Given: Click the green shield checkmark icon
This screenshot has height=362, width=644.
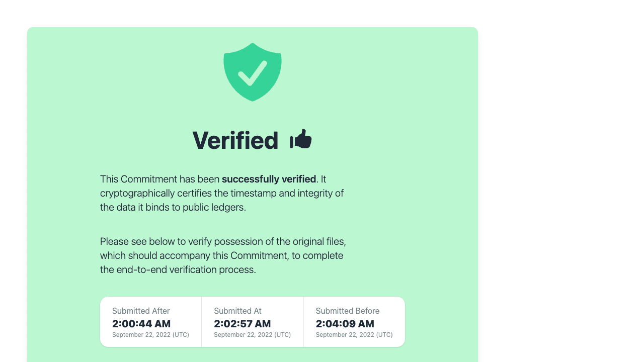Looking at the screenshot, I should [x=253, y=72].
